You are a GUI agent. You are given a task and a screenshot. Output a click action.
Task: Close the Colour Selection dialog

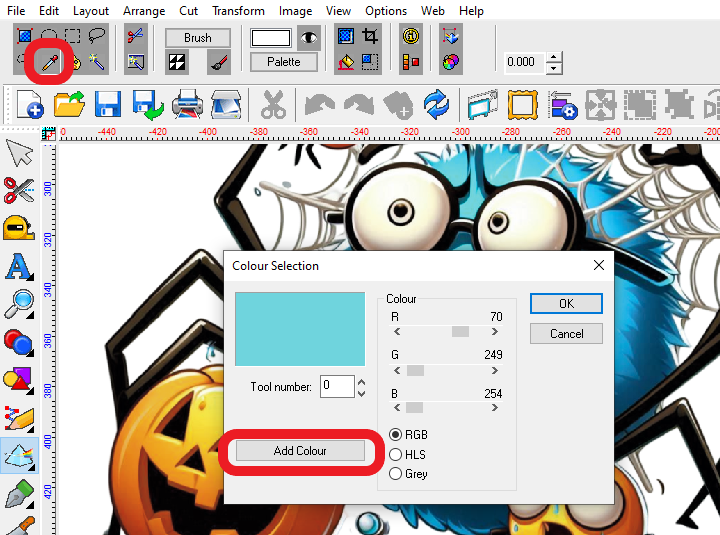coord(598,265)
